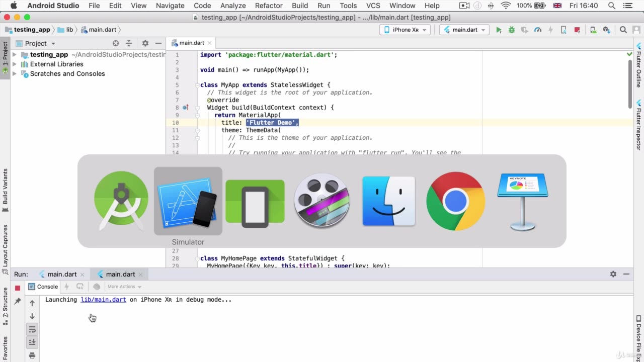Stop the app via top toolbar red square
644x362 pixels.
(x=577, y=30)
